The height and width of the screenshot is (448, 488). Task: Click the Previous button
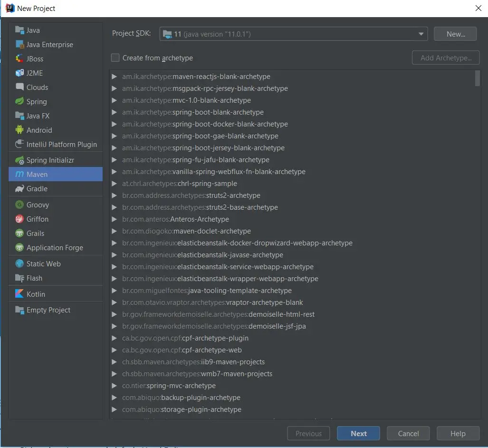click(308, 433)
